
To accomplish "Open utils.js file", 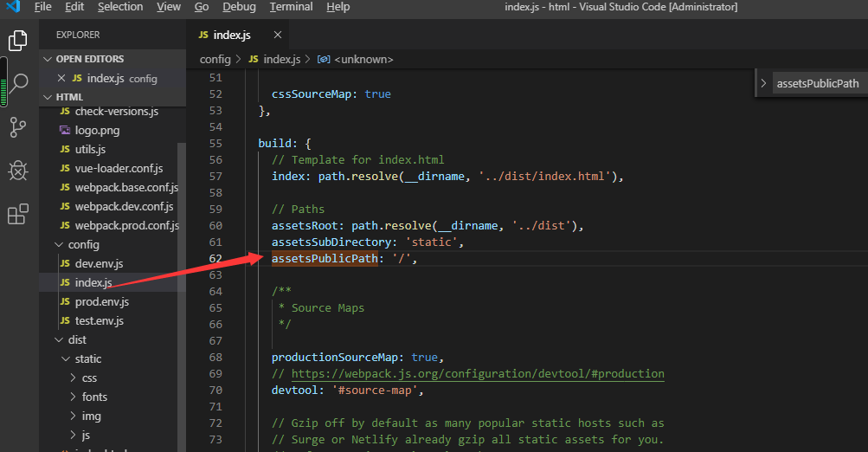I will (90, 150).
